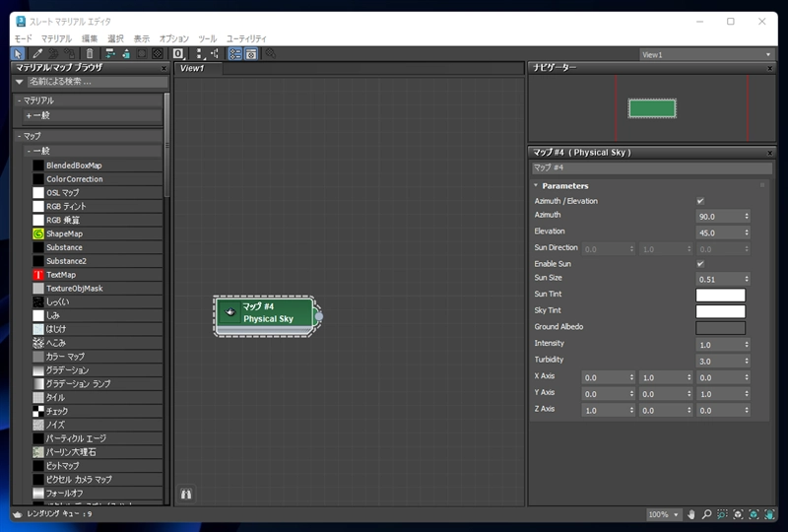The image size is (788, 532).
Task: Select ノイズ map in the list
Action: pyautogui.click(x=97, y=425)
